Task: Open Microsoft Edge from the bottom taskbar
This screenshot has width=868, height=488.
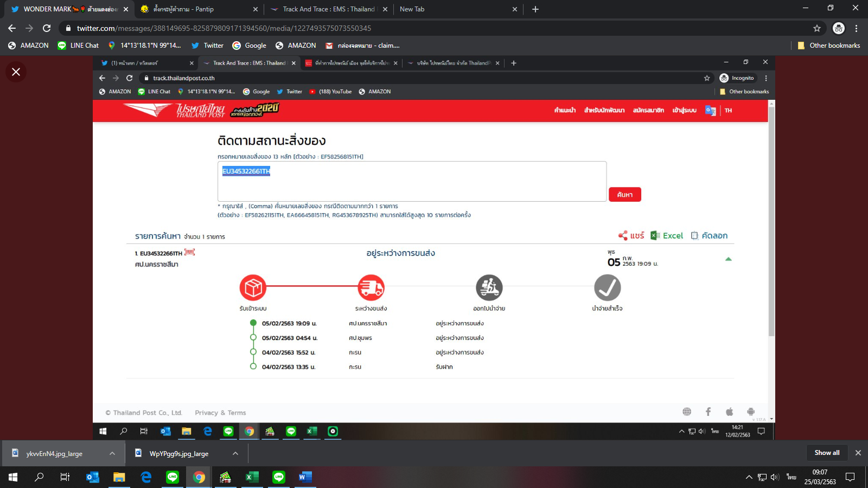Action: tap(146, 477)
